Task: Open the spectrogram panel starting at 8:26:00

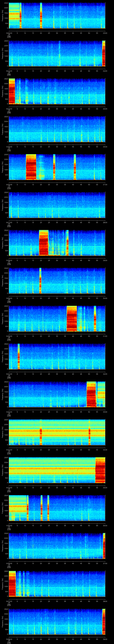Action: click(57, 167)
